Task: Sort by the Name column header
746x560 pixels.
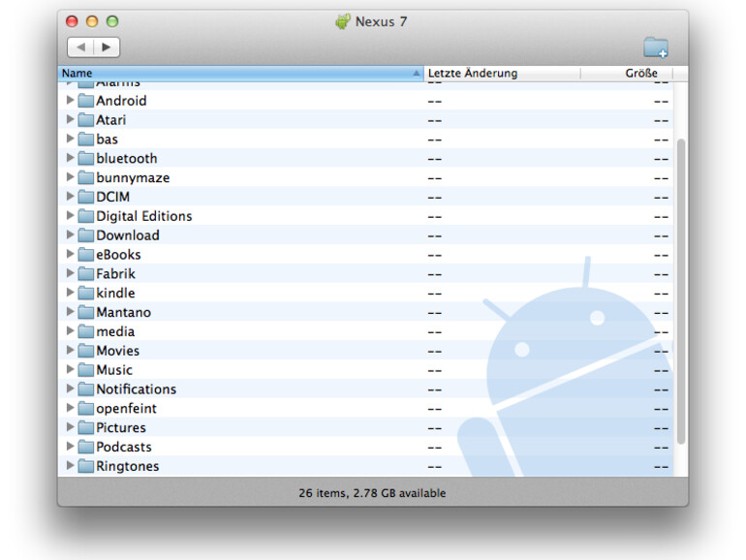Action: pos(240,74)
